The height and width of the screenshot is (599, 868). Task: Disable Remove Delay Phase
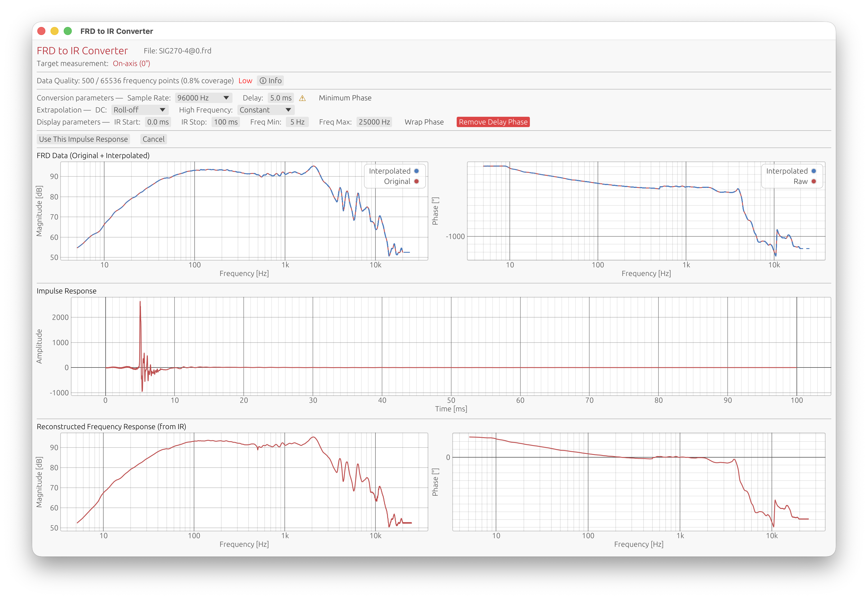pos(493,122)
